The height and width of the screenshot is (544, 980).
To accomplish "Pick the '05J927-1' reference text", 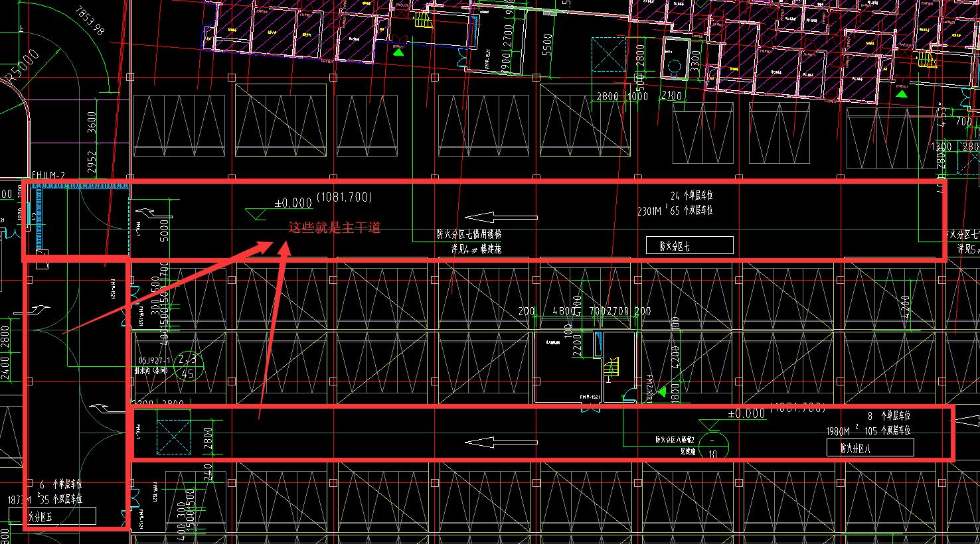I will pos(154,359).
